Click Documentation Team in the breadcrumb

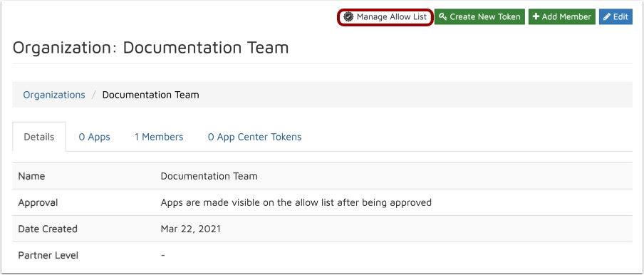click(x=151, y=95)
